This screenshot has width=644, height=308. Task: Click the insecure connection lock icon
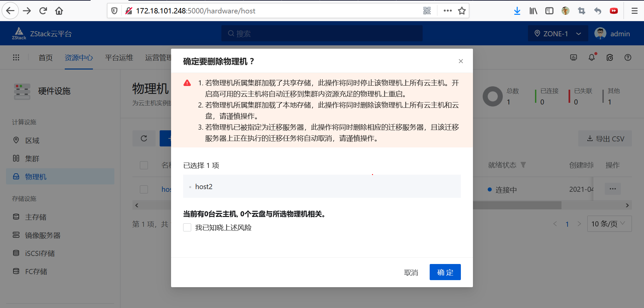(x=129, y=11)
